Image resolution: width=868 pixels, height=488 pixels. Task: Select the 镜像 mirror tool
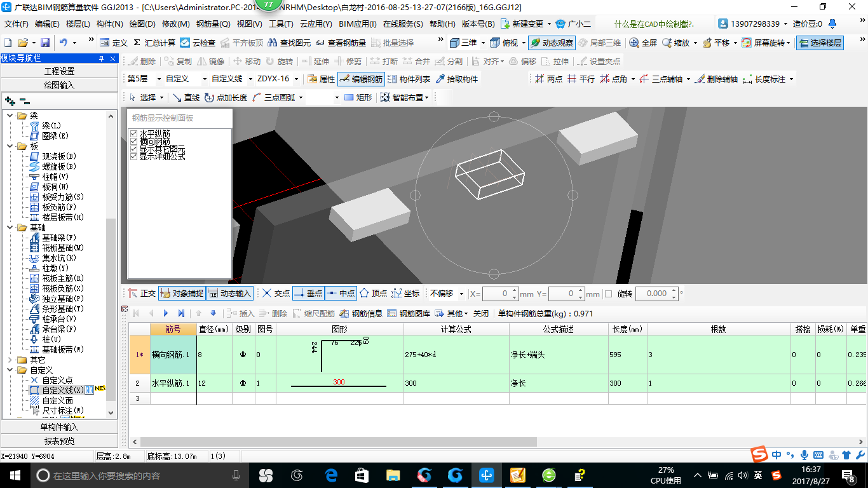tap(210, 61)
